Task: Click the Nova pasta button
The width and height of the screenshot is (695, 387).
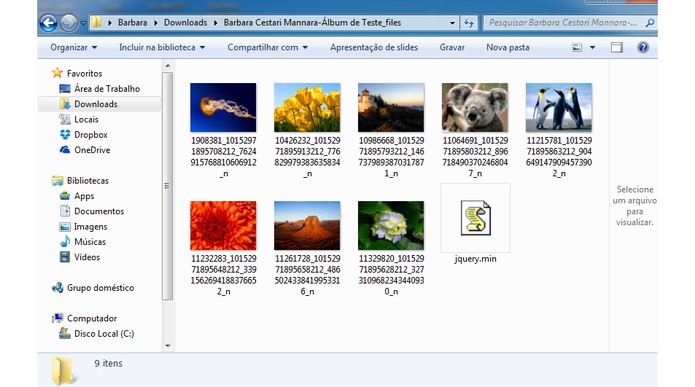Action: (508, 47)
